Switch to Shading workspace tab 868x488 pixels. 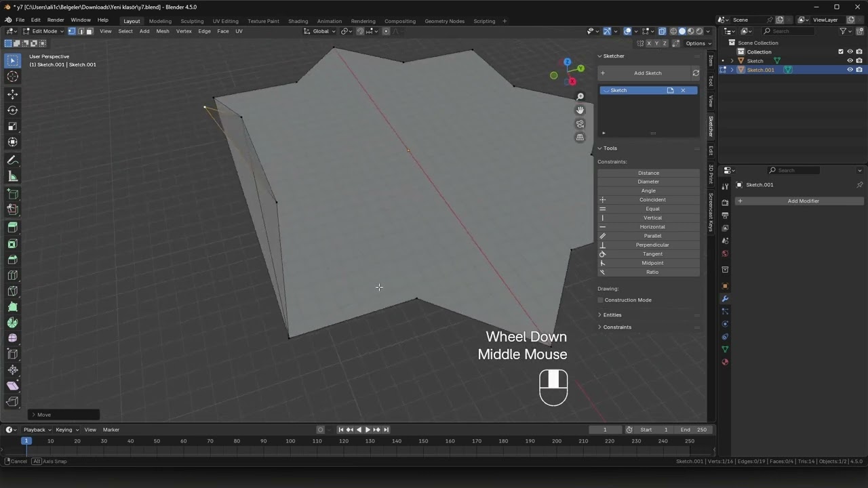[298, 21]
